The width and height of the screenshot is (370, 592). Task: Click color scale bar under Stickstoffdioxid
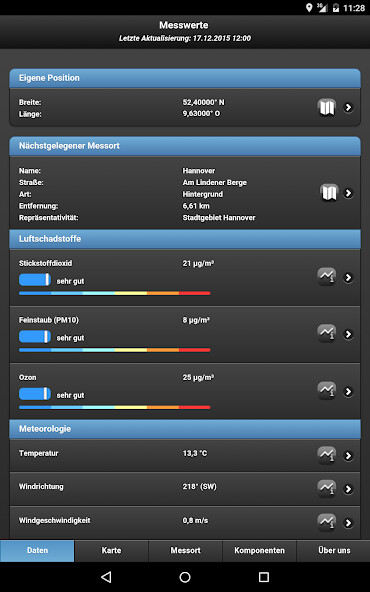pyautogui.click(x=114, y=293)
